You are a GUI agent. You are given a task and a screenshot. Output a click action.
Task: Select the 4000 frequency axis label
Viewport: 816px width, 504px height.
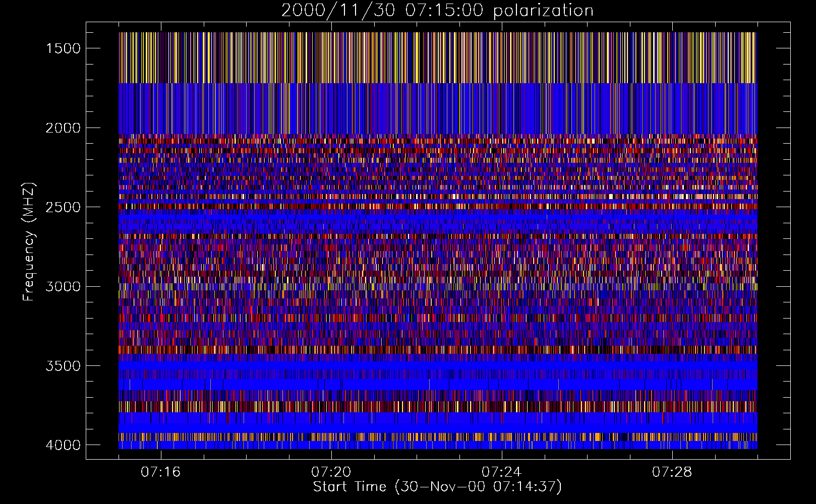(63, 445)
